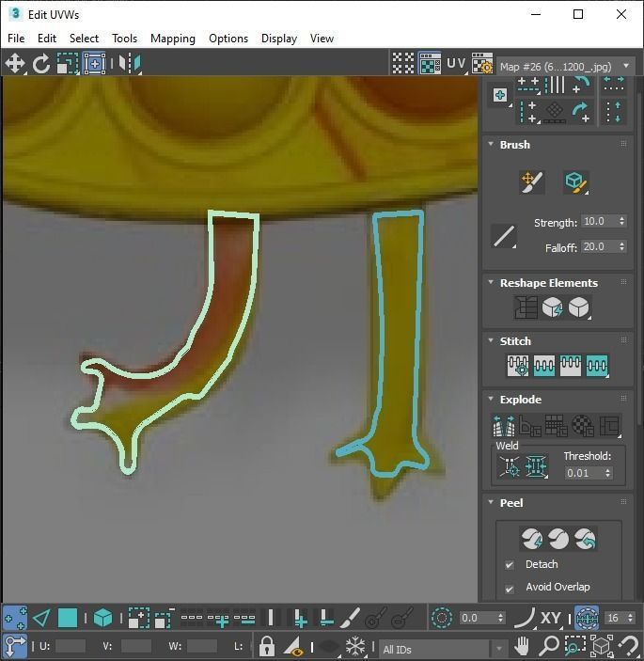Click the U coordinate input field
The width and height of the screenshot is (644, 661).
70,646
